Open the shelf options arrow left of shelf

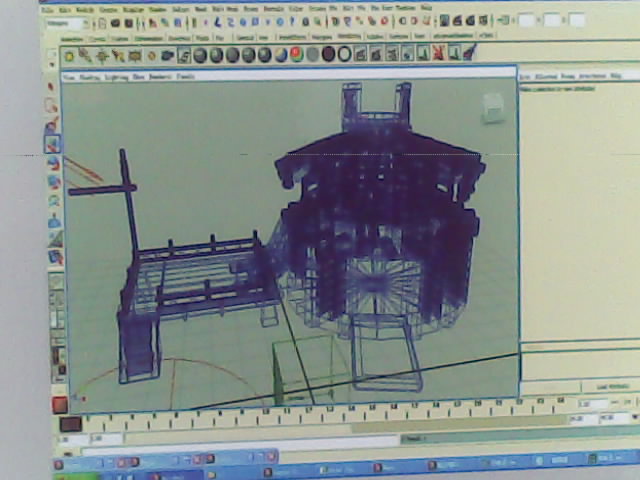click(x=52, y=65)
